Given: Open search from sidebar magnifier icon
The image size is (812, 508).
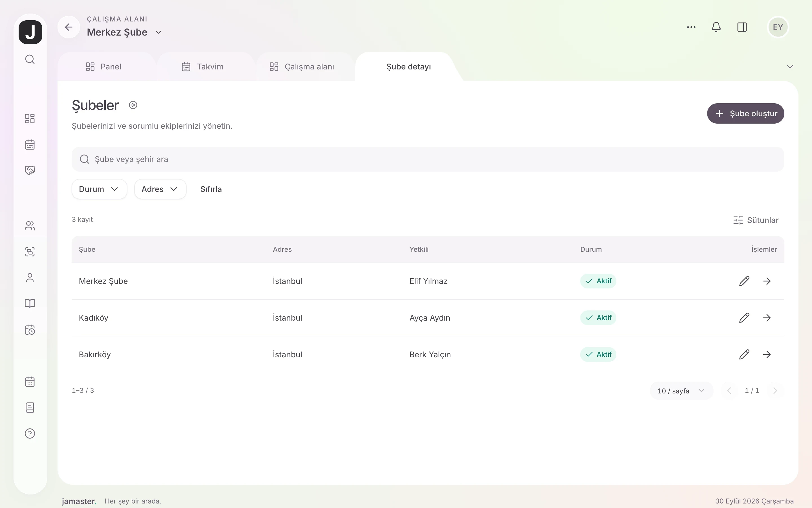Looking at the screenshot, I should (x=30, y=60).
